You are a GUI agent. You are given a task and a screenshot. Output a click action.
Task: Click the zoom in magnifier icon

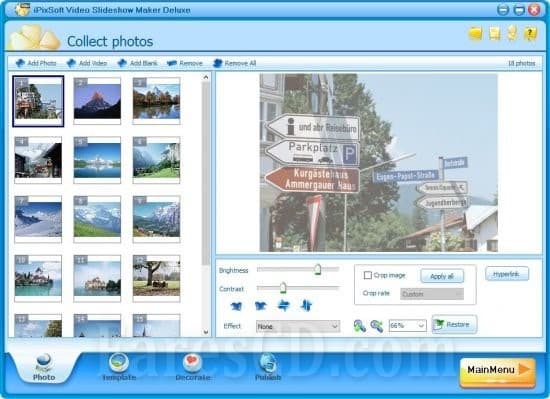(360, 326)
